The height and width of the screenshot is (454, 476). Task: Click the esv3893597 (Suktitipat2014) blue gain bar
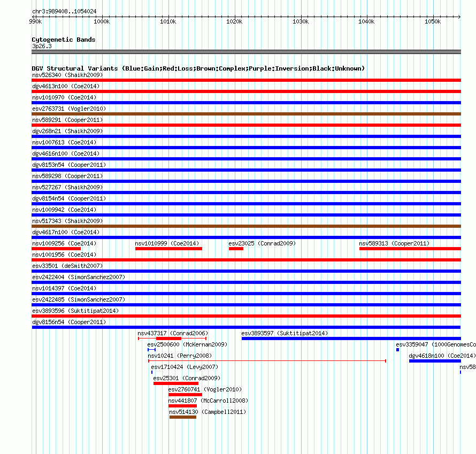[x=351, y=338]
